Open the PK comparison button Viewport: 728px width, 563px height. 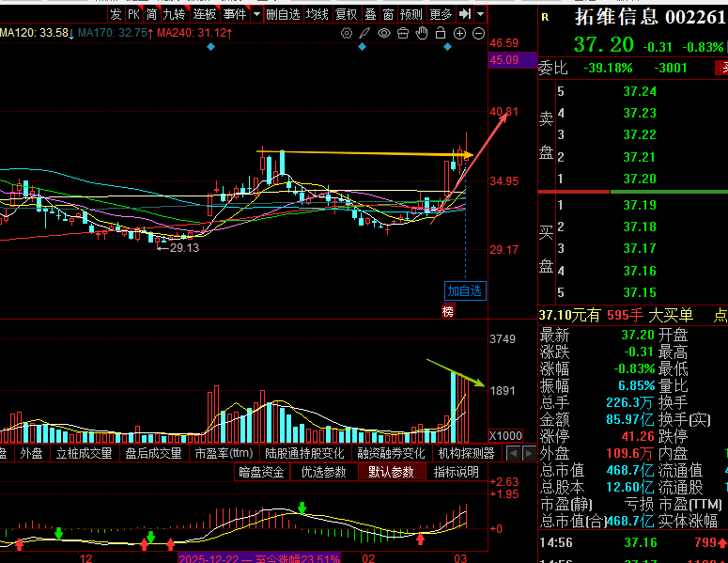click(x=133, y=14)
